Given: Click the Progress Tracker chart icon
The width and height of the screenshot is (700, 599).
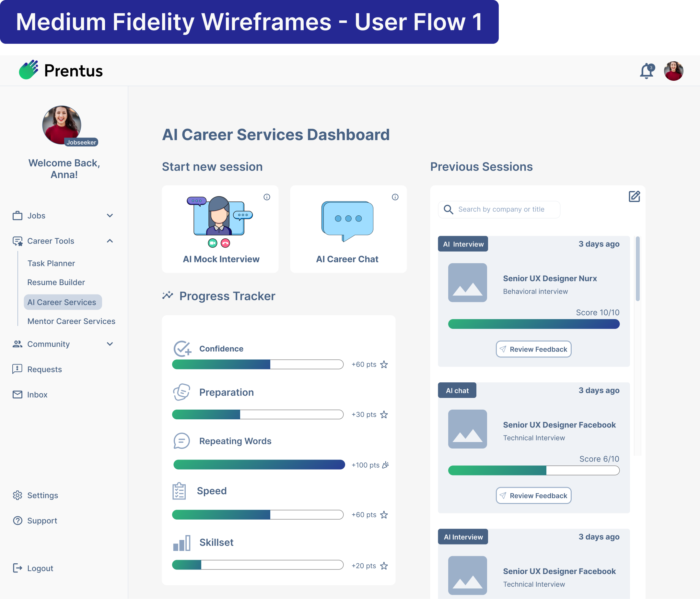Looking at the screenshot, I should coord(168,295).
